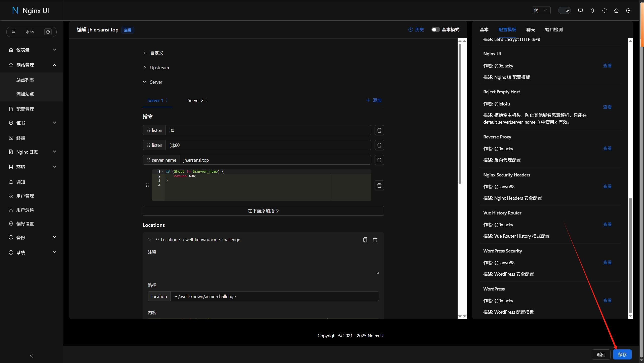This screenshot has height=363, width=644.
Task: Switch to the 基本 tab
Action: coord(484,29)
